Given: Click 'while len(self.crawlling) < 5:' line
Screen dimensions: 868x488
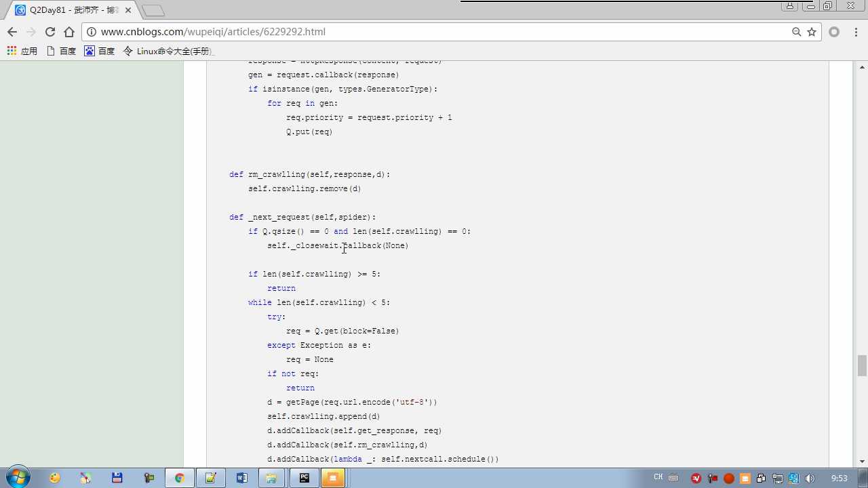Looking at the screenshot, I should 319,303.
